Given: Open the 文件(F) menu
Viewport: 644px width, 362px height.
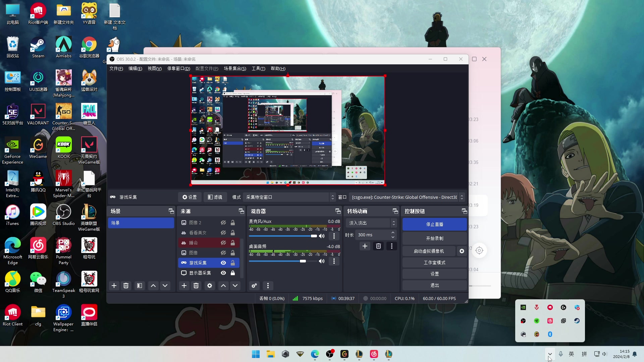Looking at the screenshot, I should (x=116, y=68).
